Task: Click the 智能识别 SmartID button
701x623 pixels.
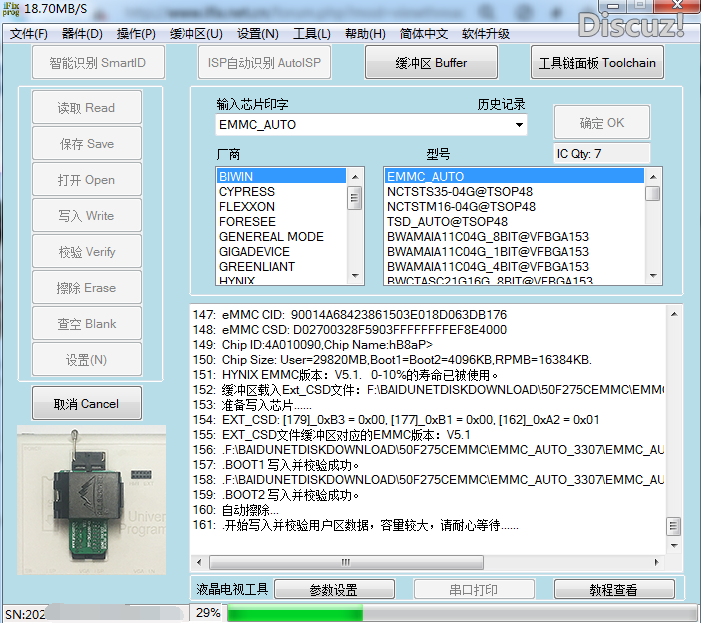Action: coord(98,63)
